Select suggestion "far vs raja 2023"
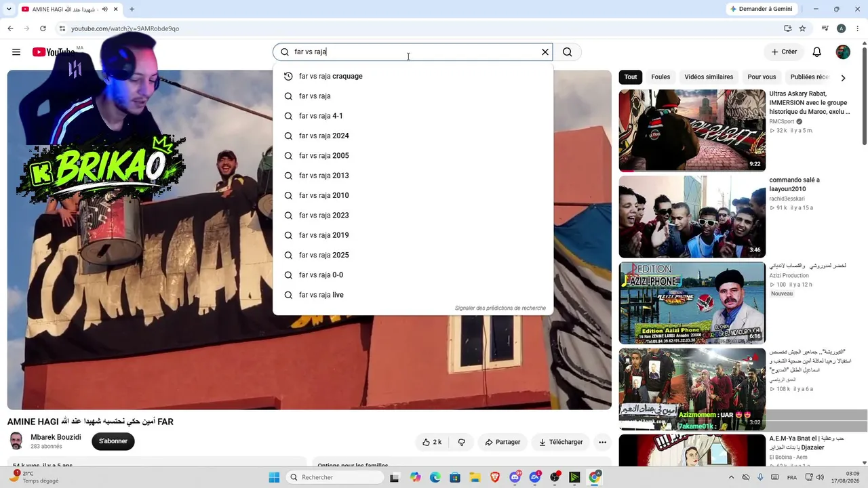The height and width of the screenshot is (488, 868). pos(413,216)
